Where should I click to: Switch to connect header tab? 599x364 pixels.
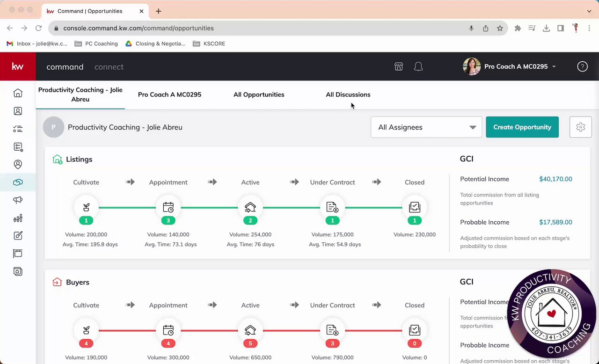pyautogui.click(x=109, y=67)
